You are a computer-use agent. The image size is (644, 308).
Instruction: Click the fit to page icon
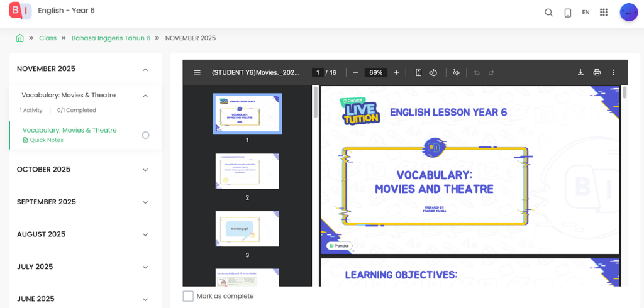(418, 73)
